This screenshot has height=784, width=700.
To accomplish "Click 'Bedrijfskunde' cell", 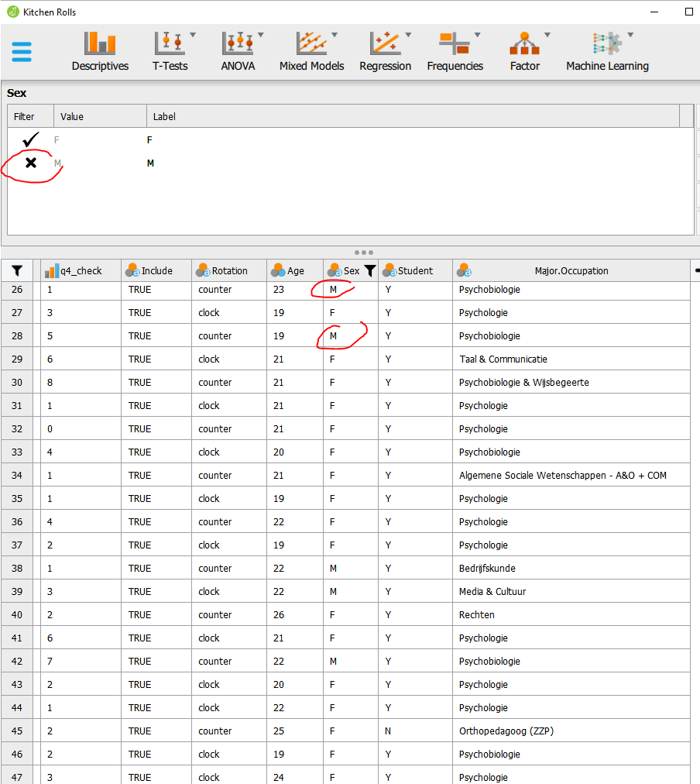I will point(571,568).
